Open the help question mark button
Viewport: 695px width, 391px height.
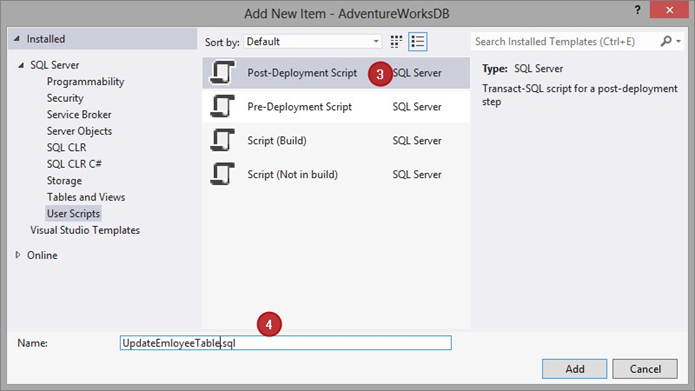click(x=637, y=10)
